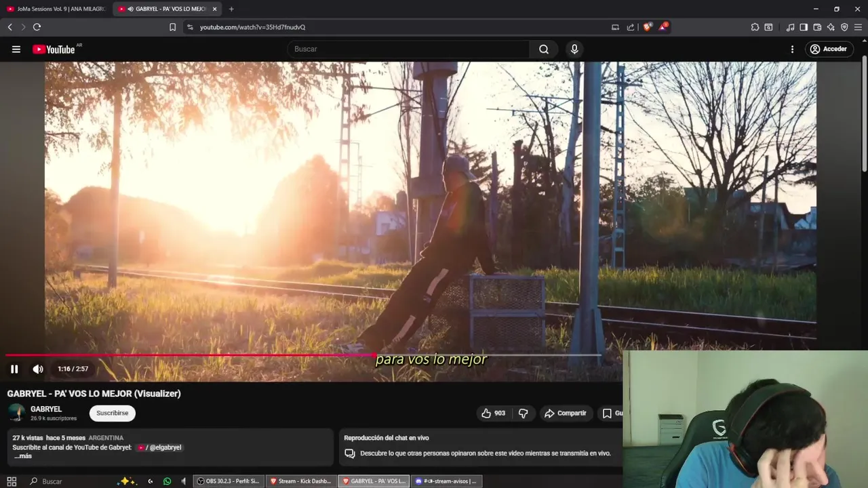
Task: Open the Windows Start menu
Action: (x=12, y=481)
